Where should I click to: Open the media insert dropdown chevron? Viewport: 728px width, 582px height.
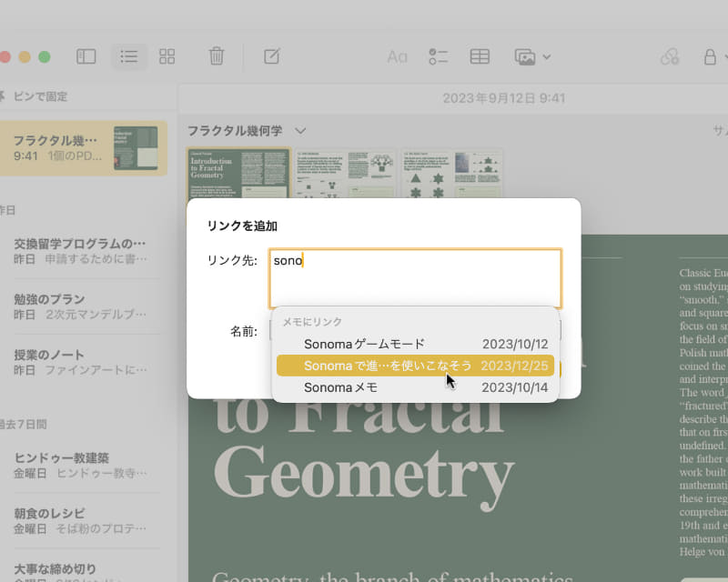[x=545, y=56]
